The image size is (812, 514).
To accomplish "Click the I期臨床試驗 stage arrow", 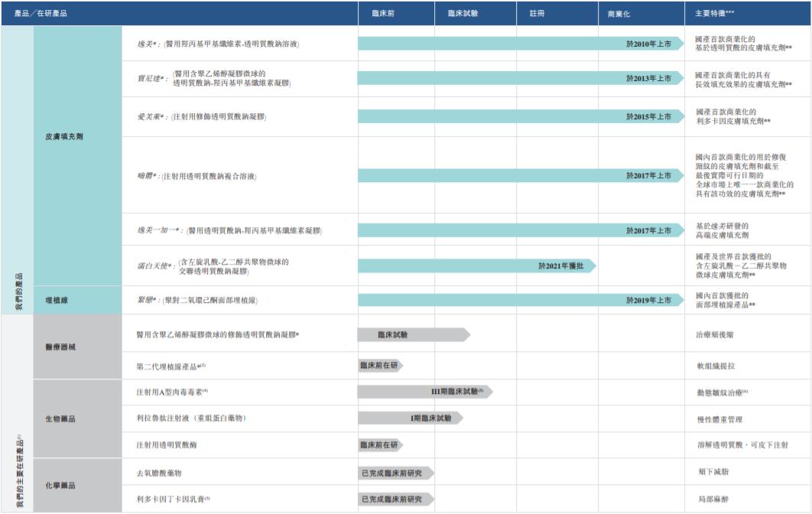I will (410, 418).
